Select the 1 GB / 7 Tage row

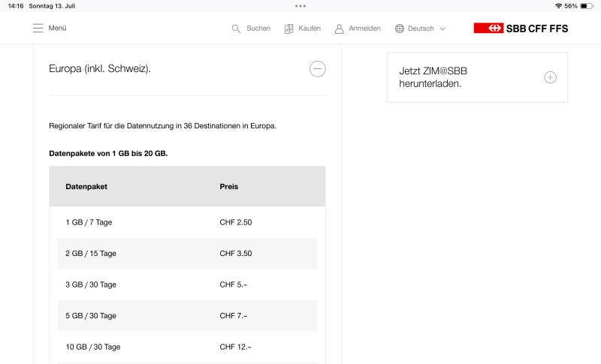(x=89, y=222)
